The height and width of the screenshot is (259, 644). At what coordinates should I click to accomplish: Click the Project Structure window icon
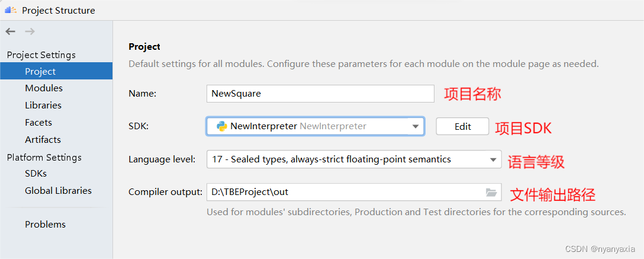11,10
